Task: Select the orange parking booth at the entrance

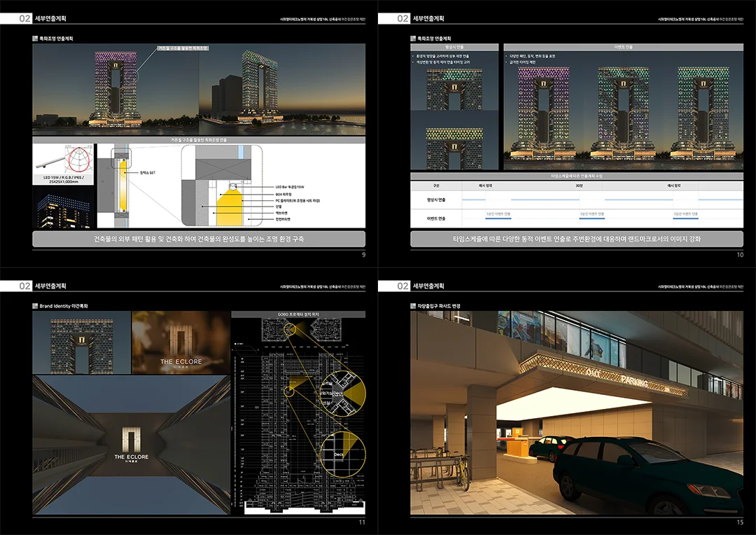Action: point(517,448)
